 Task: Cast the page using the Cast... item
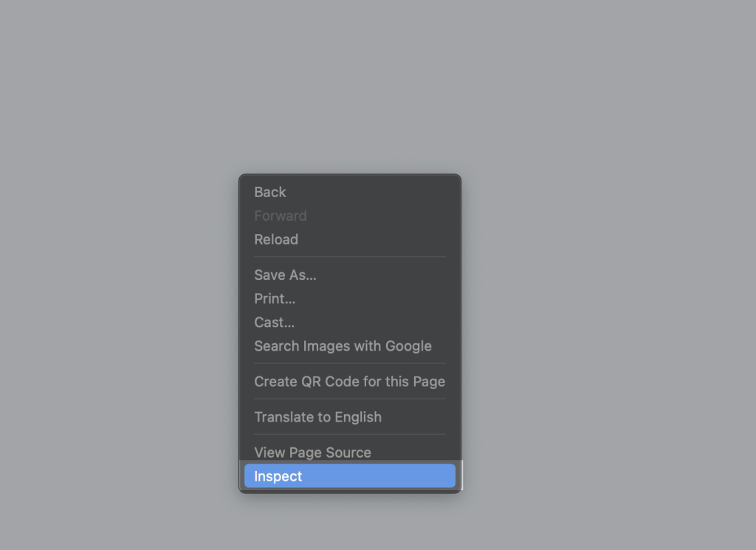[274, 322]
